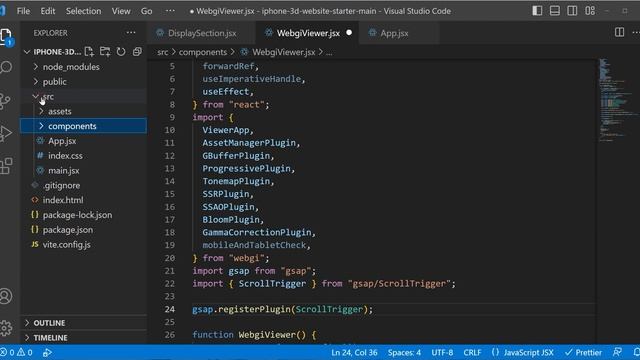
Task: Expand the public folder
Action: (84, 82)
